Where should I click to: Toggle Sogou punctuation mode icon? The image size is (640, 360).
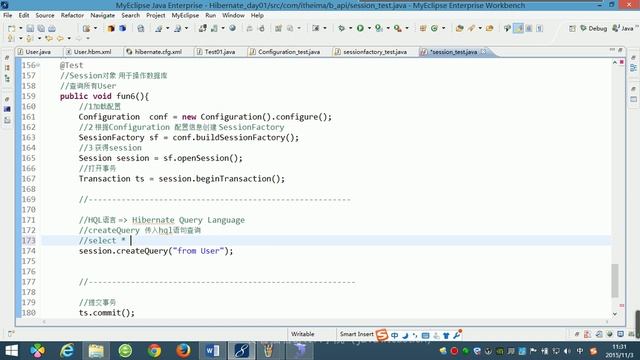point(415,335)
